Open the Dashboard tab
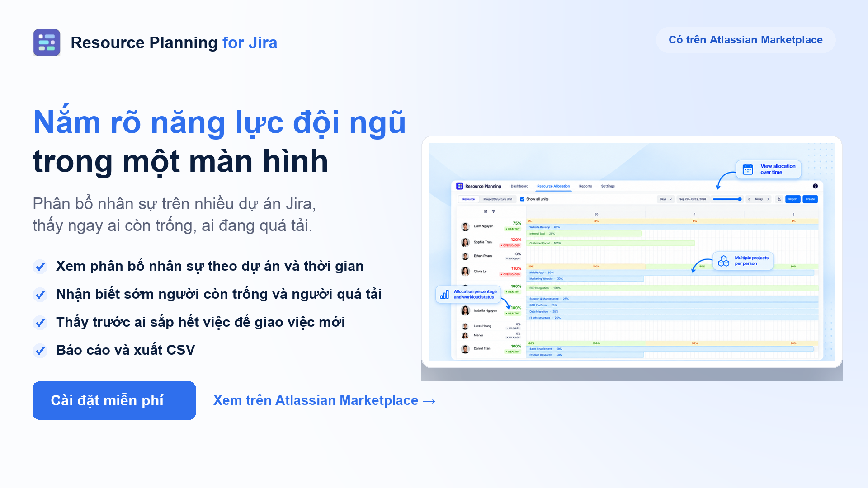The width and height of the screenshot is (868, 488). tap(519, 186)
